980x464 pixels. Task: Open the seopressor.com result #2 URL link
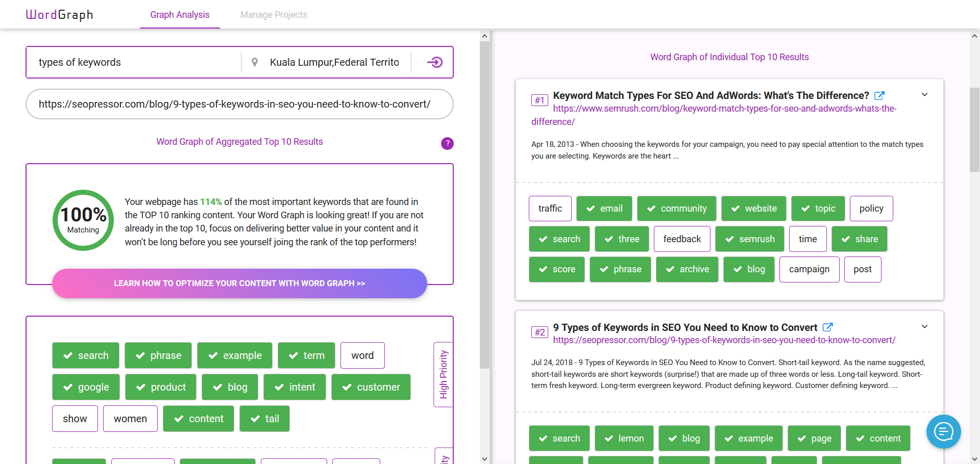pyautogui.click(x=724, y=340)
